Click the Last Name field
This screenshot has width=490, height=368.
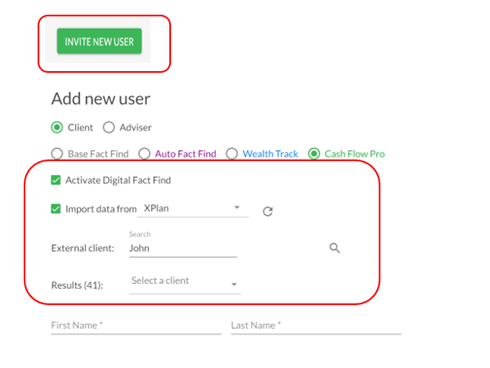click(316, 326)
